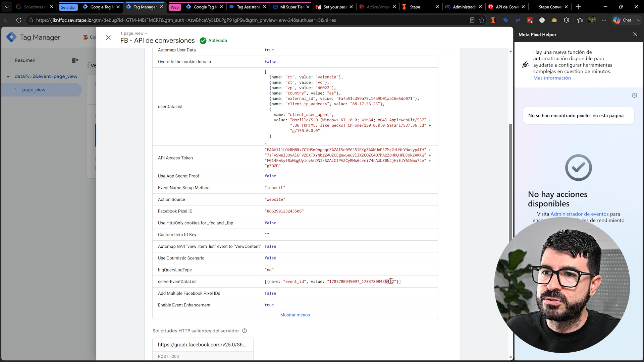Switch to the ActiveCampaign tab

[378, 7]
